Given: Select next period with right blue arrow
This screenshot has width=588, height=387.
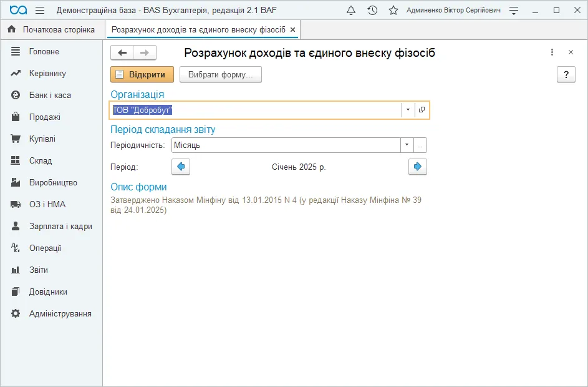Looking at the screenshot, I should point(417,167).
